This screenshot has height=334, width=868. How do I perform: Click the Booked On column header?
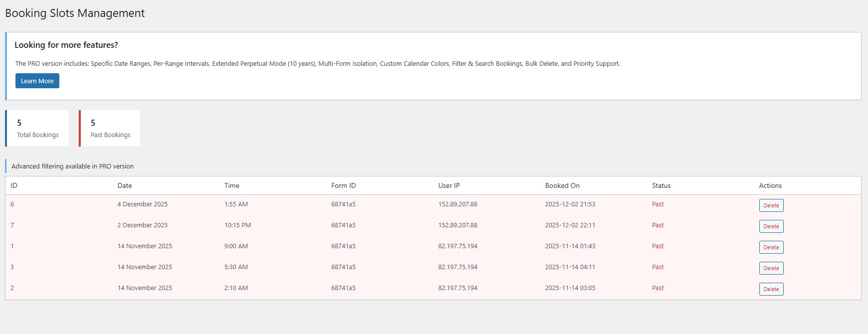562,185
